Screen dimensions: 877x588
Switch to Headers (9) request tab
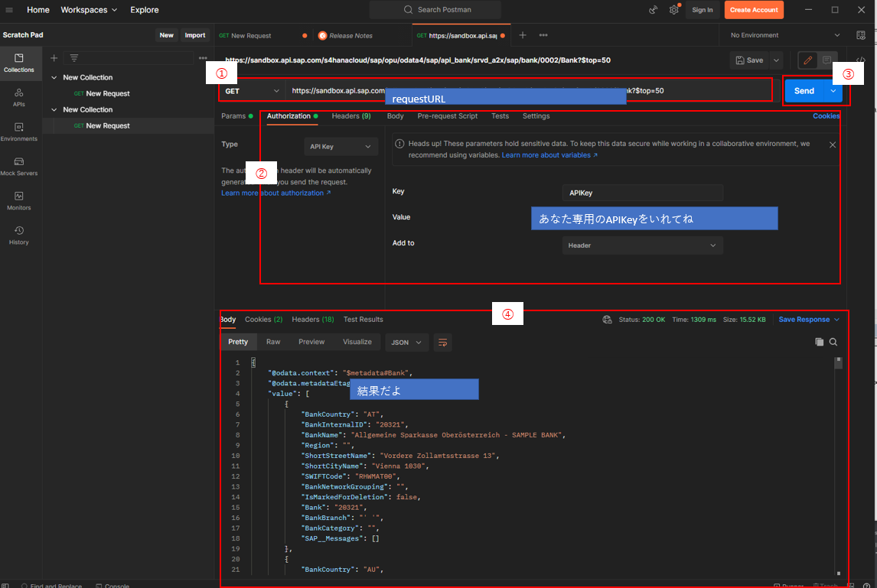pos(351,116)
